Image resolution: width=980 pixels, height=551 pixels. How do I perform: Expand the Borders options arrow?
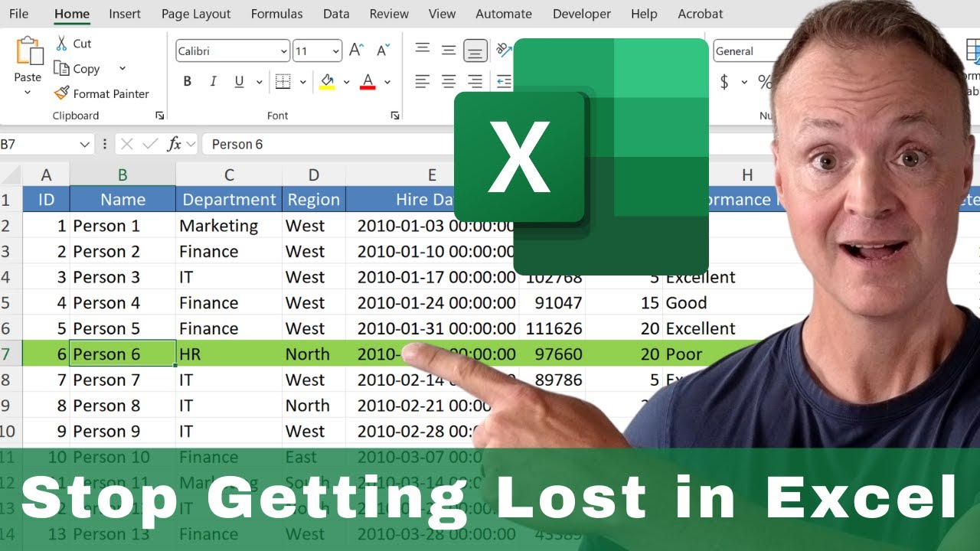[x=302, y=82]
